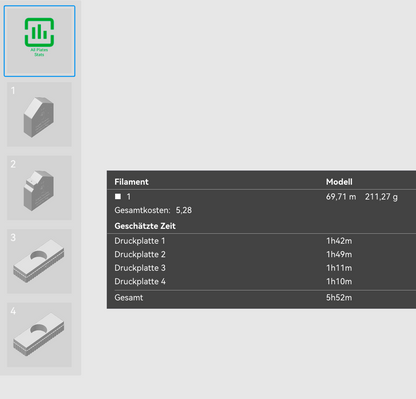Select plate 2 thumbnail

(39, 188)
